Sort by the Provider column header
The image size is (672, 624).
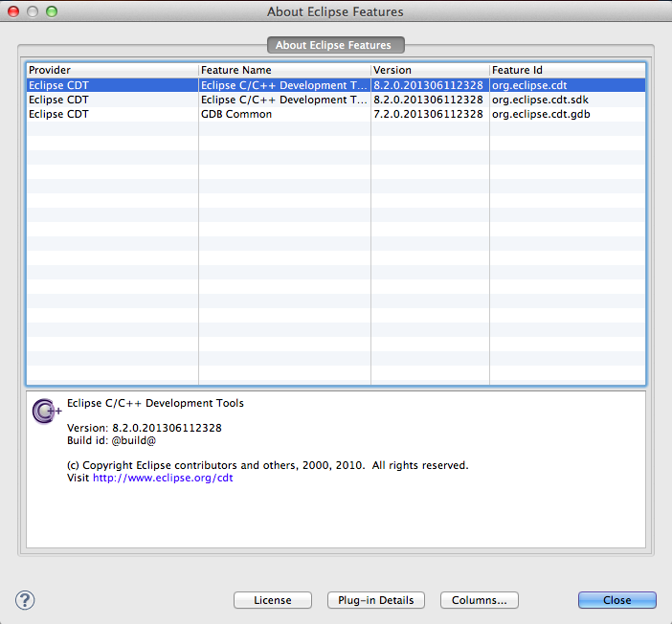click(x=111, y=70)
